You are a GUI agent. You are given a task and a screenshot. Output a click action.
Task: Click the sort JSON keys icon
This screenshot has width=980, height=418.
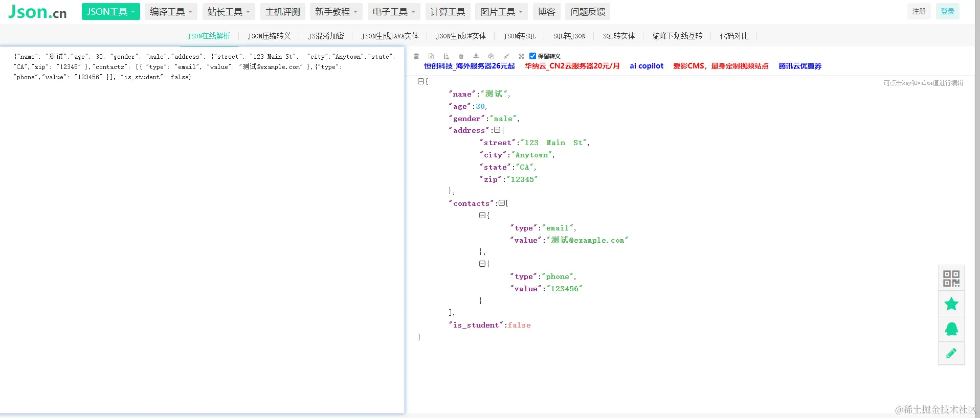(446, 56)
